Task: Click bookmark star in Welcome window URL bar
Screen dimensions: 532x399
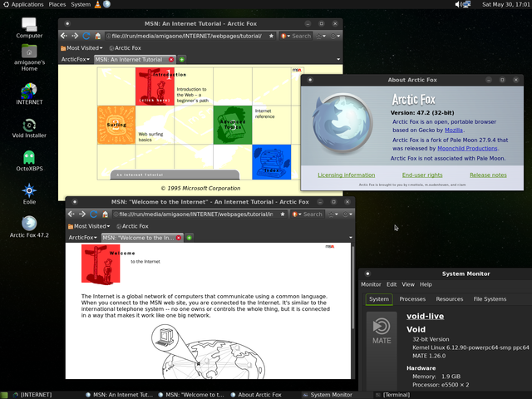Action: pyautogui.click(x=283, y=214)
